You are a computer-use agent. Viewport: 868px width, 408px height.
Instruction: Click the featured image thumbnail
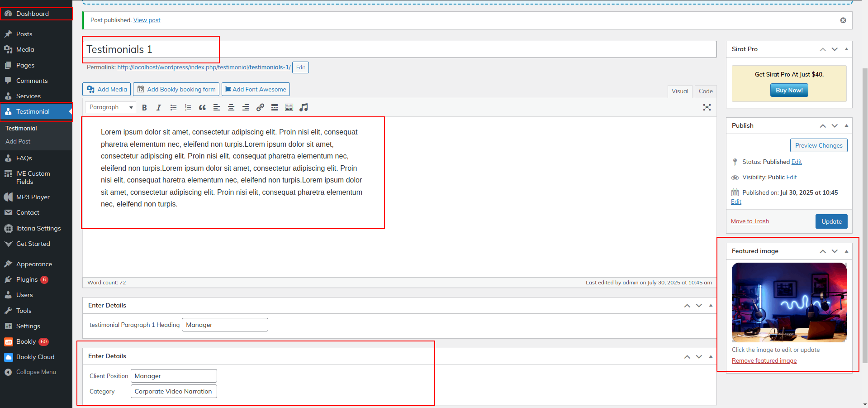(789, 302)
